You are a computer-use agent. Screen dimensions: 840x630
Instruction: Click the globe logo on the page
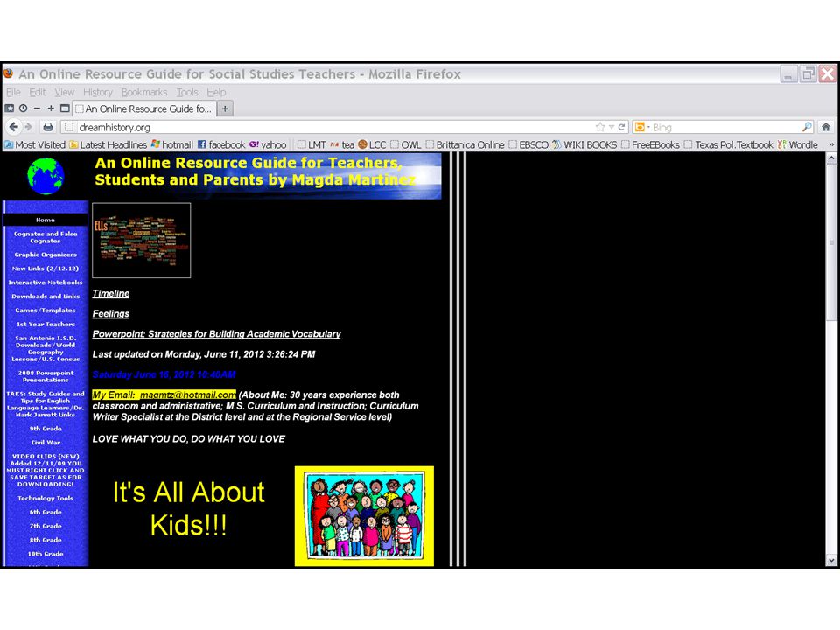pos(45,176)
